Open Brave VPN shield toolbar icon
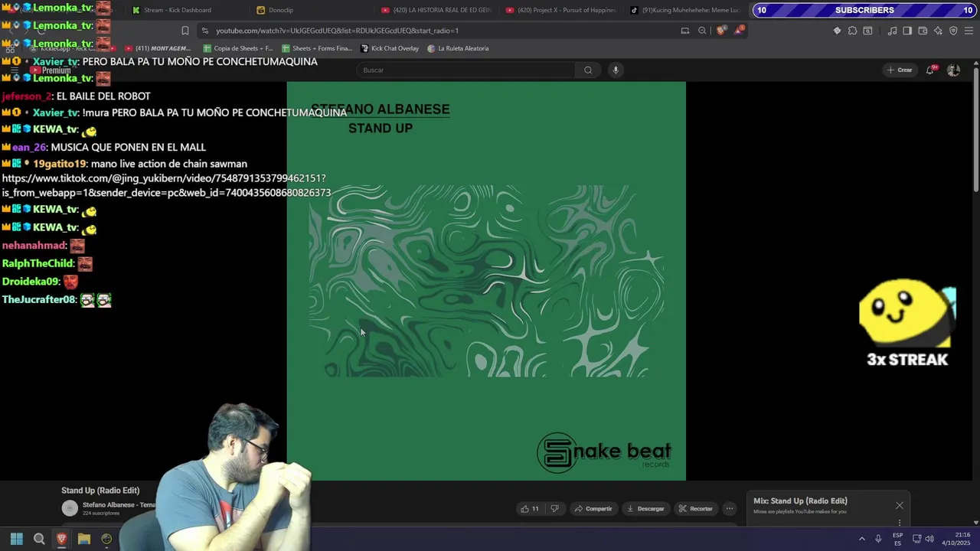 [x=953, y=31]
